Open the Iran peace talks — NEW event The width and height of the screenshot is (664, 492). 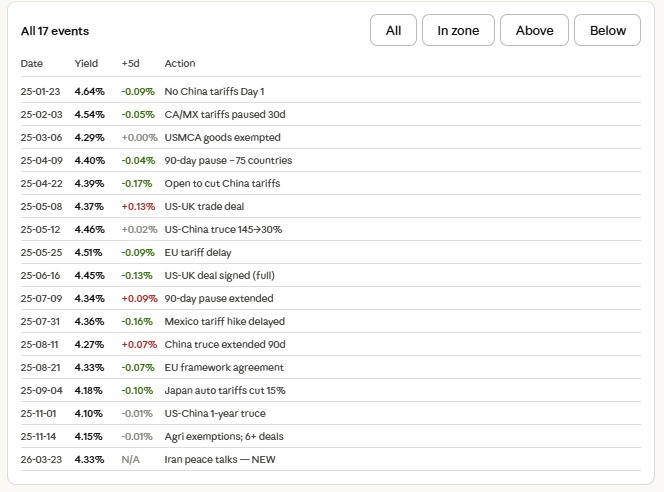tap(219, 460)
